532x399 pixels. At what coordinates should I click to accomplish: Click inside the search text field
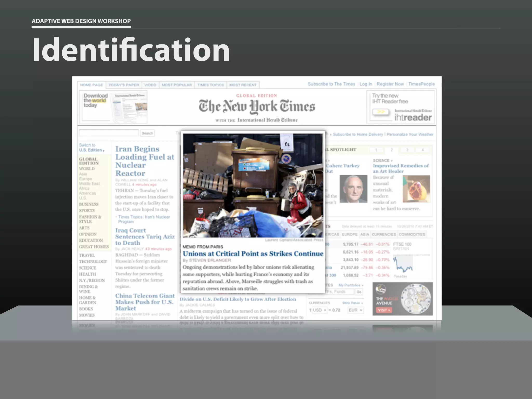pyautogui.click(x=109, y=133)
